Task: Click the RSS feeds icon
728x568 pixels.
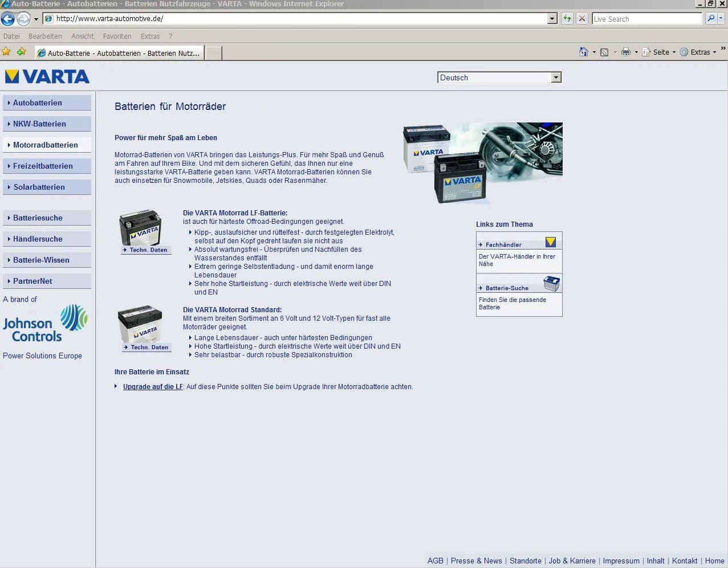Action: [604, 52]
